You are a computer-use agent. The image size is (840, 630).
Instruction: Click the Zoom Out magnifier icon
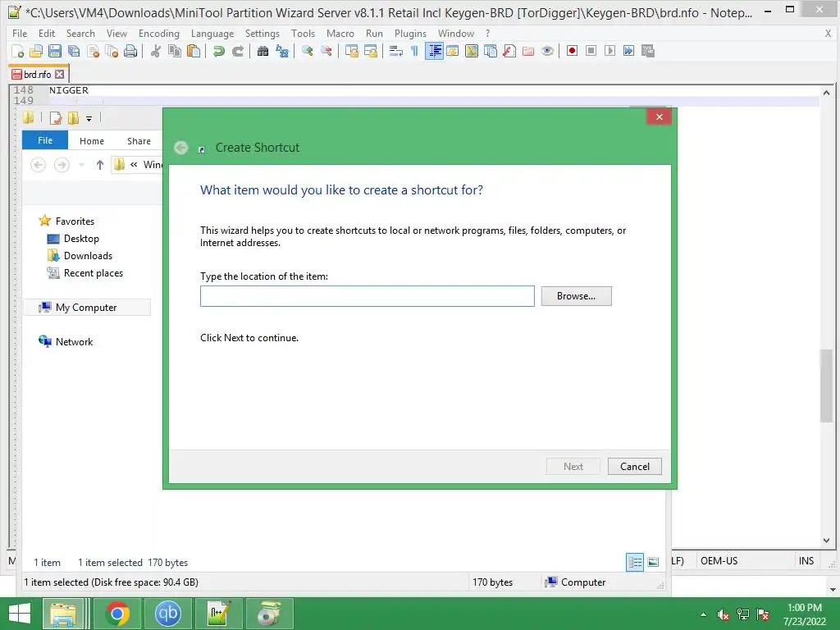click(x=326, y=51)
